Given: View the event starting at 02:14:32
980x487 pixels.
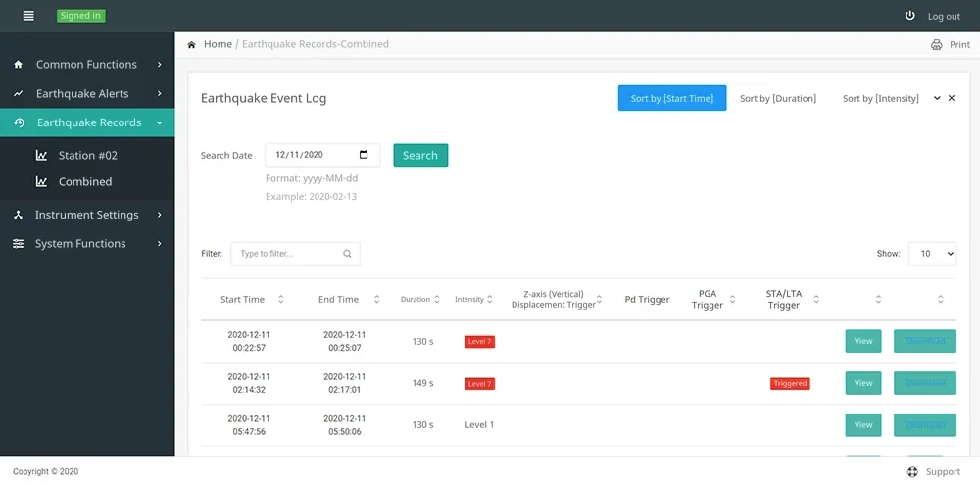Looking at the screenshot, I should click(863, 383).
